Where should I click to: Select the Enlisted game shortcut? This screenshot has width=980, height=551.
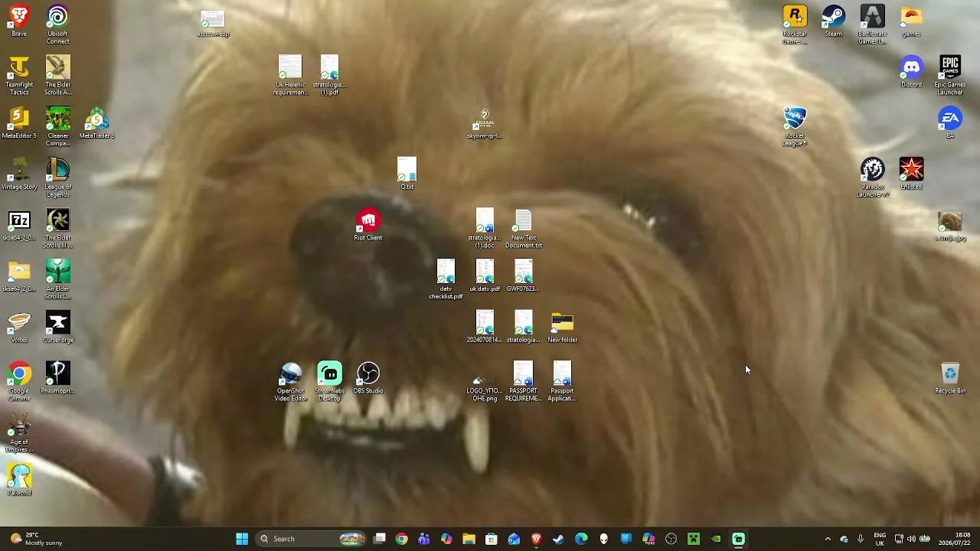(x=911, y=174)
